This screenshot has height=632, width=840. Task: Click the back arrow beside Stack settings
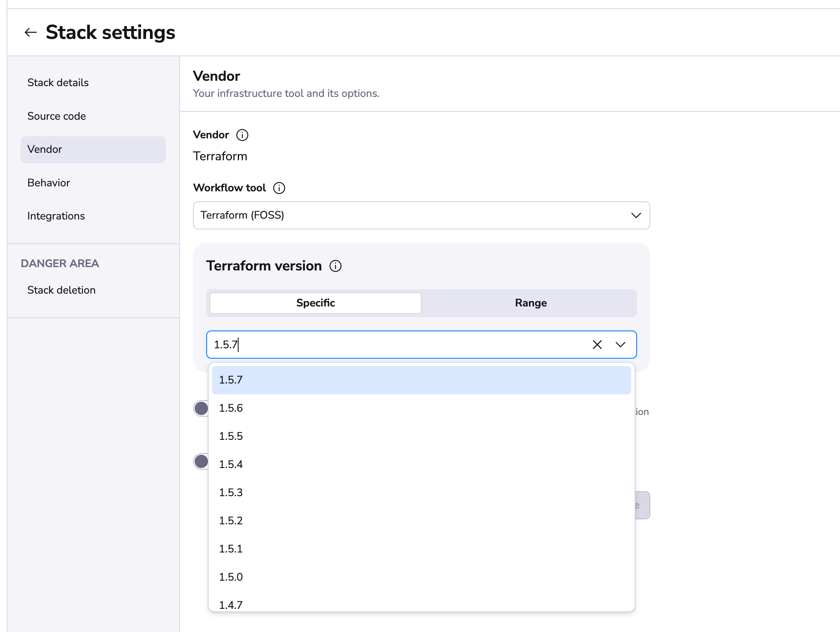(x=31, y=32)
